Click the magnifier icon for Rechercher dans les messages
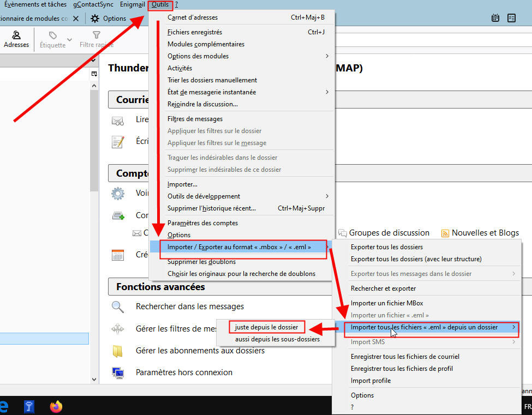 (117, 307)
